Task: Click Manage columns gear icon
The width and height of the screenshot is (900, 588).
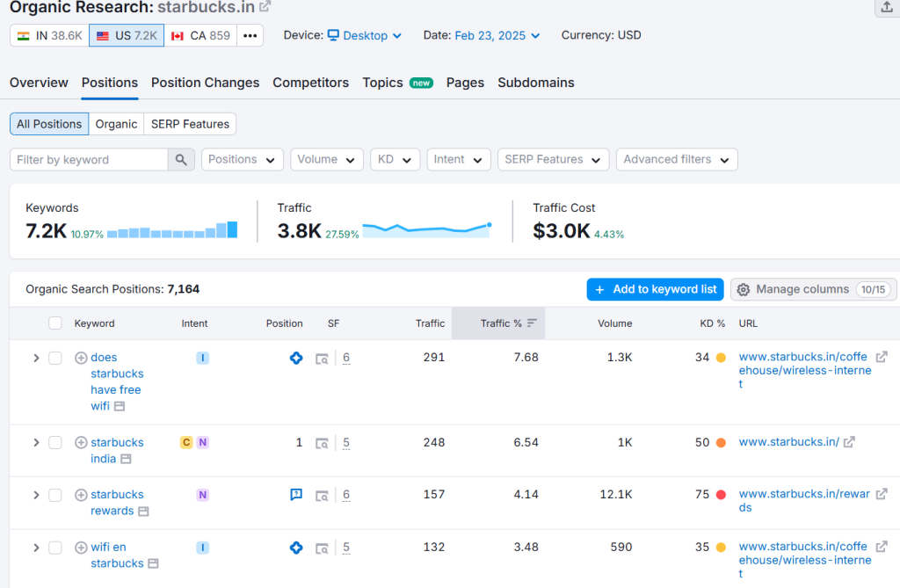Action: click(744, 289)
